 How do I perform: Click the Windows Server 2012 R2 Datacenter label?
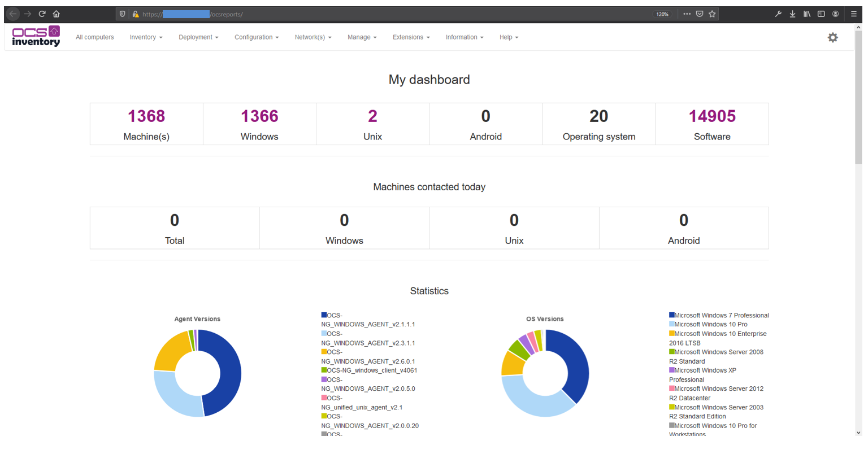717,394
